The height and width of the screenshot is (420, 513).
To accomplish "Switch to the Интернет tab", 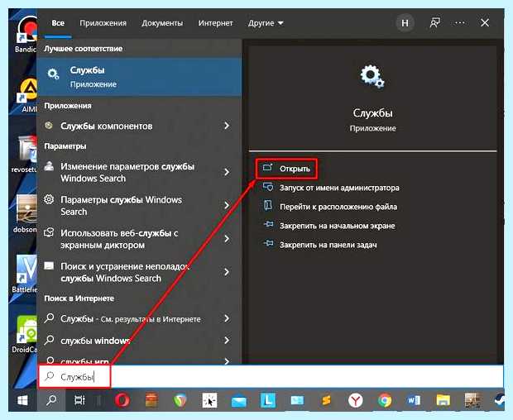I will point(215,23).
